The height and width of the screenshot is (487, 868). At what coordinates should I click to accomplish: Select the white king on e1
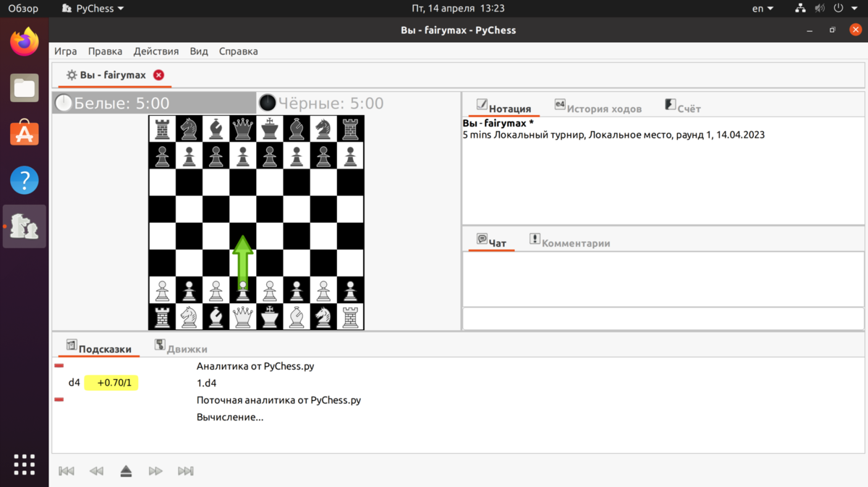[x=270, y=317]
